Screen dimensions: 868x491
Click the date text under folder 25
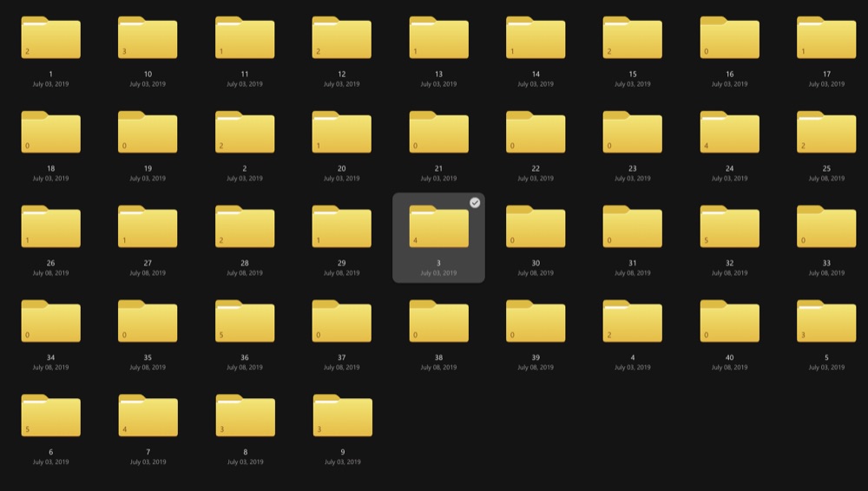[x=826, y=178]
